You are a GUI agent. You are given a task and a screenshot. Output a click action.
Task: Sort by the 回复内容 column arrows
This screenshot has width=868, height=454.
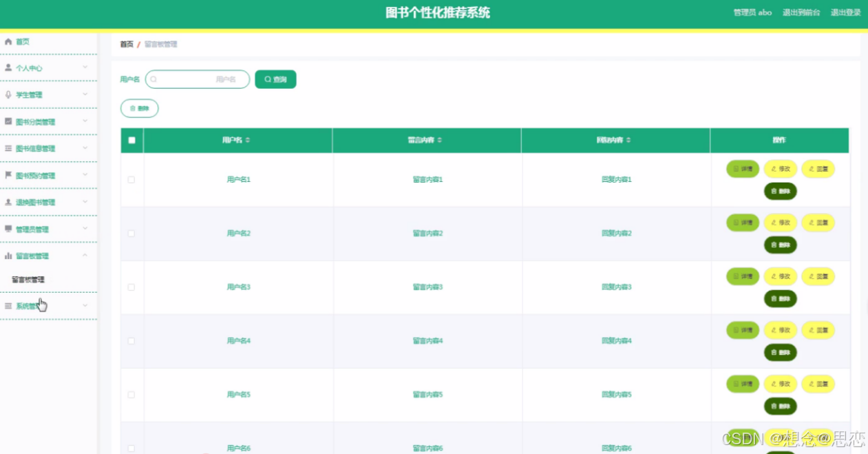(x=628, y=140)
